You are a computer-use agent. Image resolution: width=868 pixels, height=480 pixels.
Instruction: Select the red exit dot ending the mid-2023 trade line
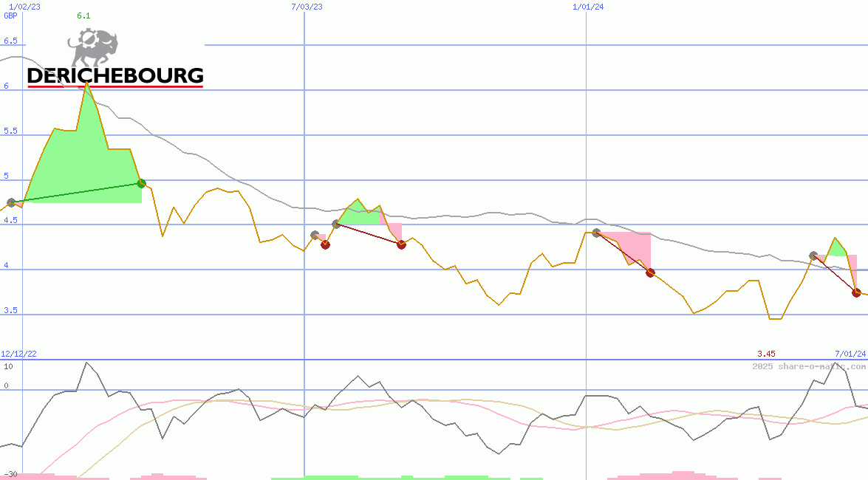(x=401, y=244)
